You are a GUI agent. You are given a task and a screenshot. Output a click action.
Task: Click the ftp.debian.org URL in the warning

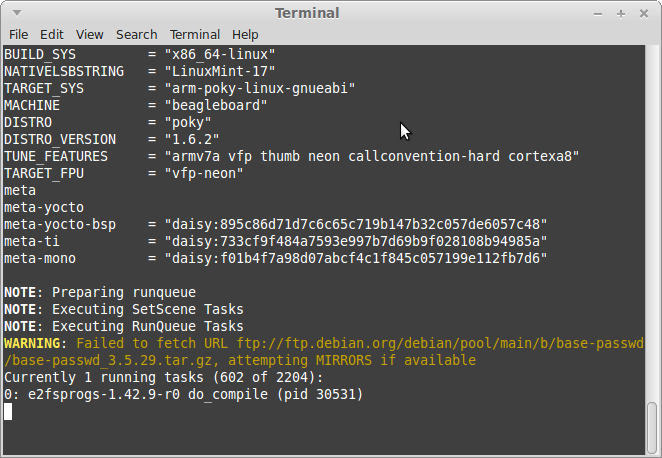coord(440,344)
